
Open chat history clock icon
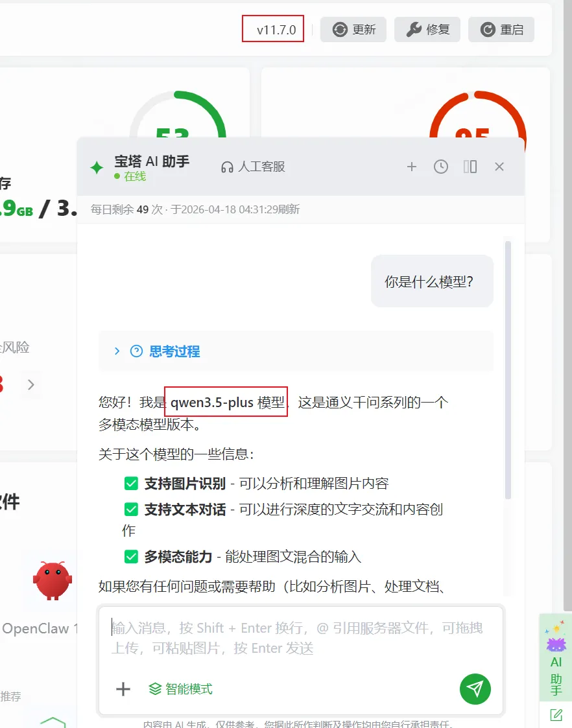440,167
